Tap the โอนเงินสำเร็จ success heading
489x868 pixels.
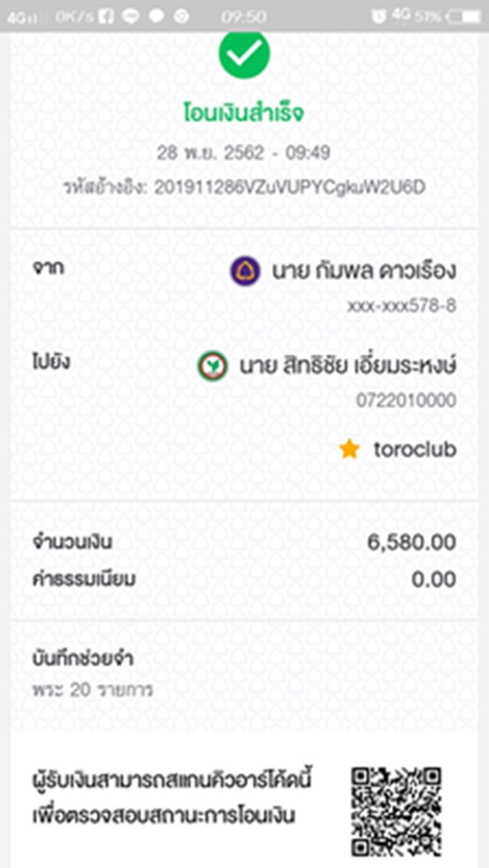pyautogui.click(x=244, y=114)
